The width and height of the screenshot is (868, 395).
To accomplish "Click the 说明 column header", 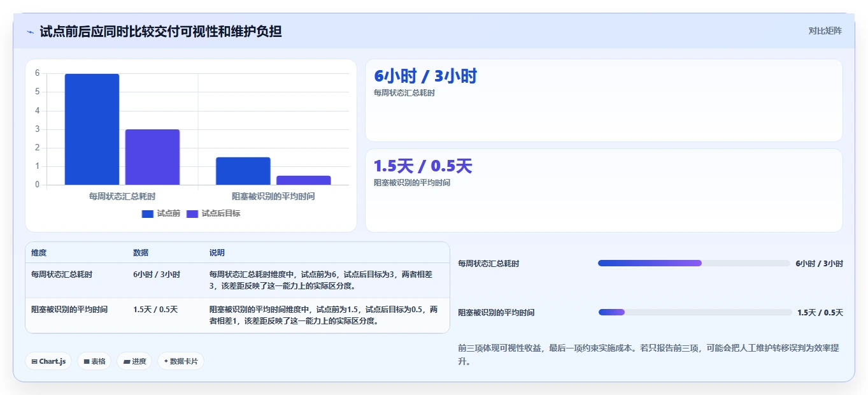I will pos(217,253).
